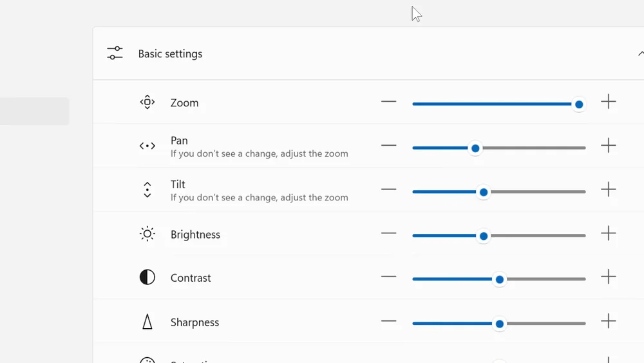
Task: Lower Brightness with the minus button
Action: click(388, 233)
